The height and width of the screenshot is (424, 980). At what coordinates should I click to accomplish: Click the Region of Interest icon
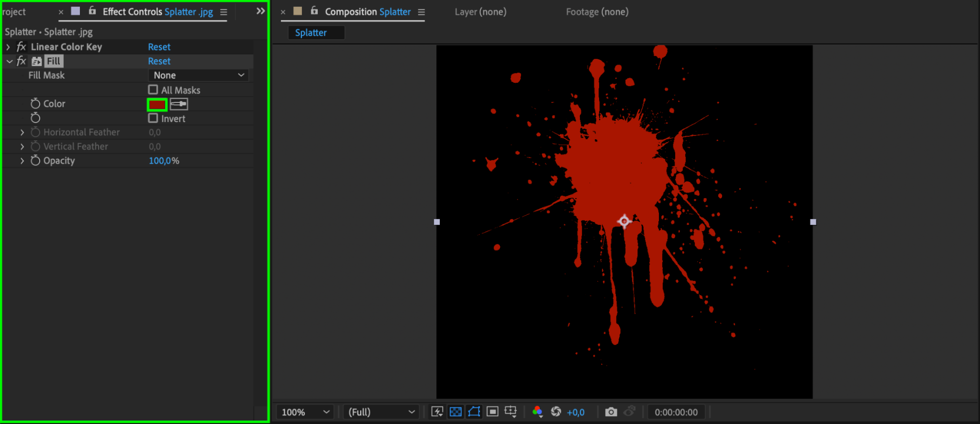(493, 412)
